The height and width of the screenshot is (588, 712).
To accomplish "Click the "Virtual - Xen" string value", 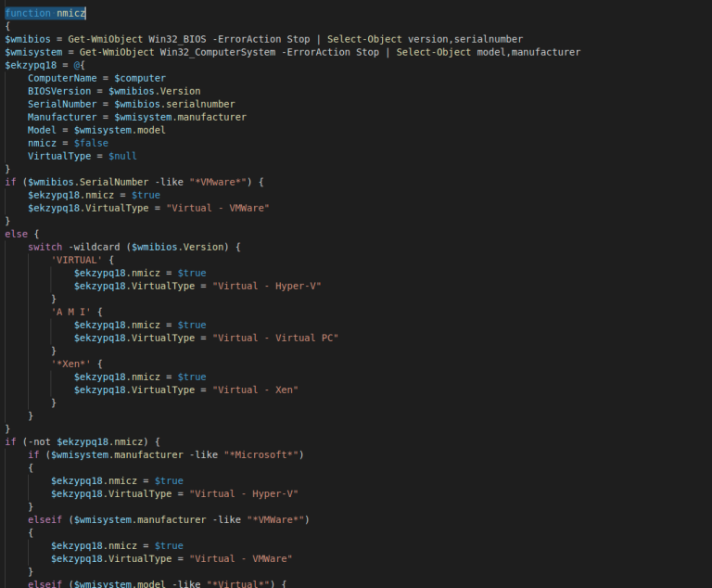I will (255, 390).
